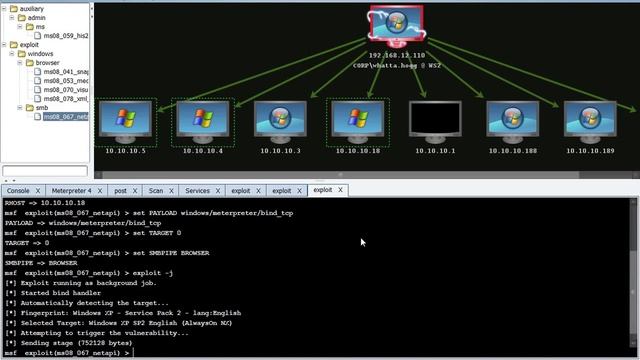Select host icon 10.10.10.4

[203, 122]
